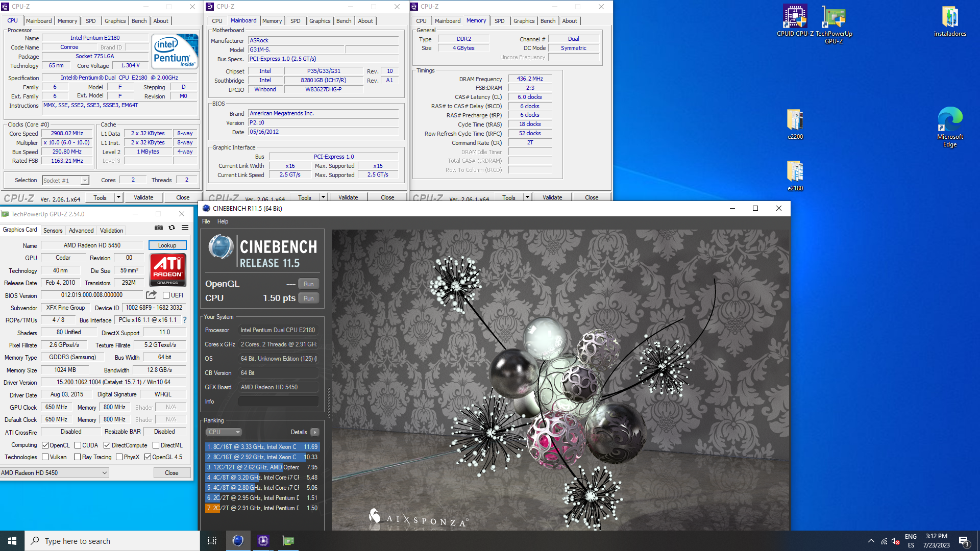This screenshot has height=551, width=980.
Task: Toggle the PhysX checkbox
Action: click(x=119, y=457)
